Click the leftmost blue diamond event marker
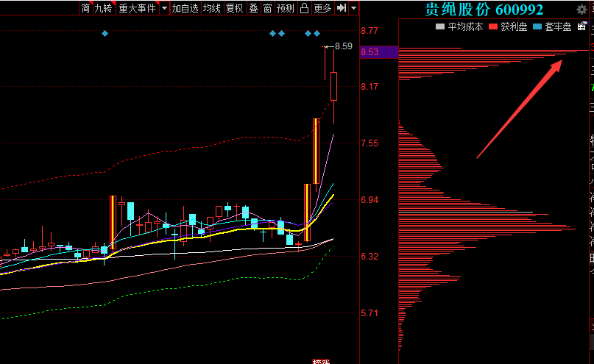The image size is (594, 364). [105, 34]
